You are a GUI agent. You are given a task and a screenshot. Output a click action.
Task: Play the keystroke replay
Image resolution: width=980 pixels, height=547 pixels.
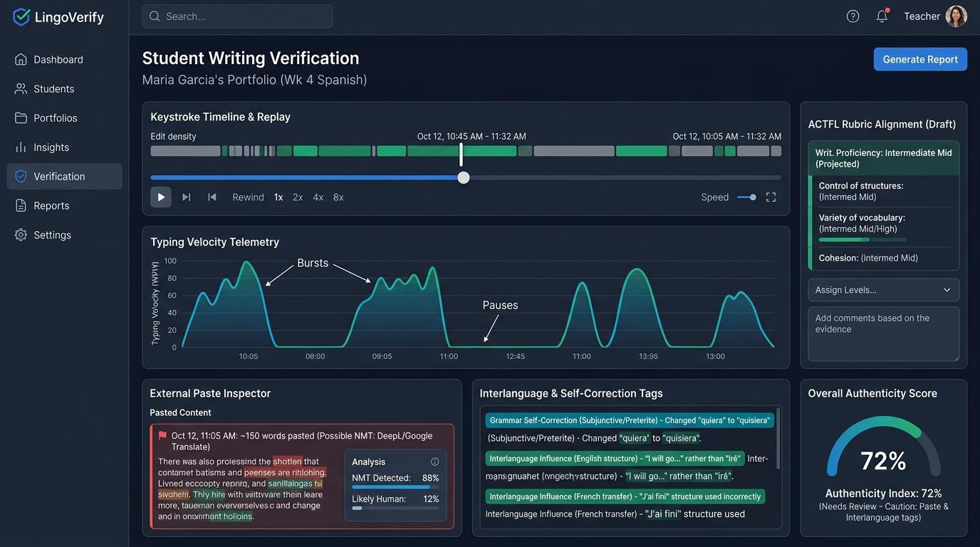(161, 197)
